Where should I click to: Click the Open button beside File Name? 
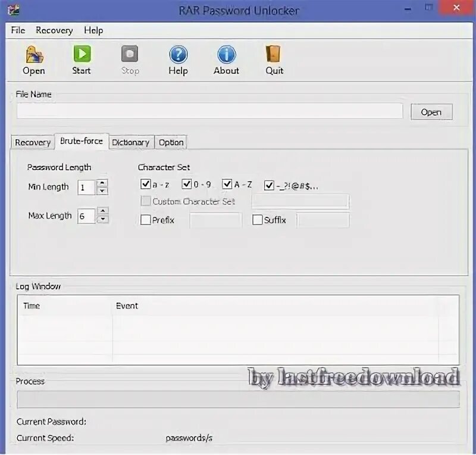tap(431, 112)
